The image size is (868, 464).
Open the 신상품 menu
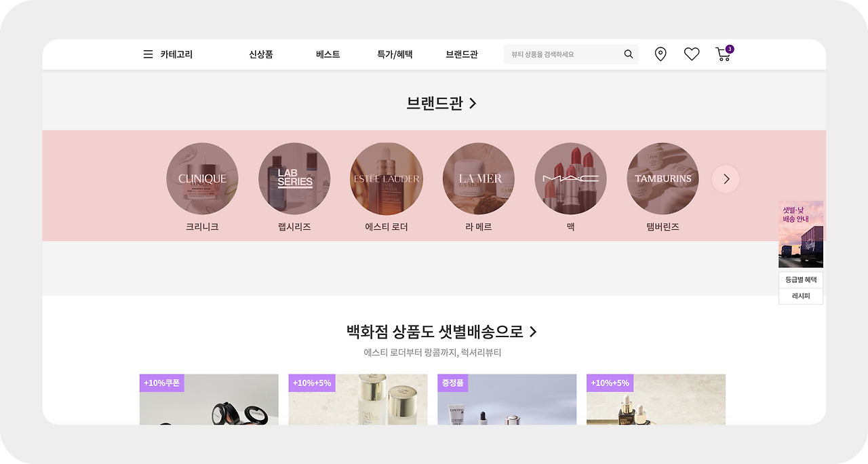(x=261, y=54)
